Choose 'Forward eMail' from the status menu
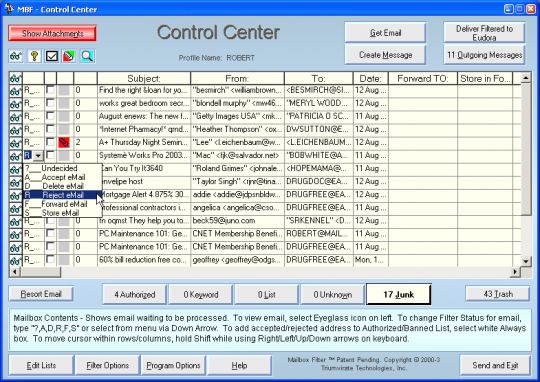 tap(62, 204)
